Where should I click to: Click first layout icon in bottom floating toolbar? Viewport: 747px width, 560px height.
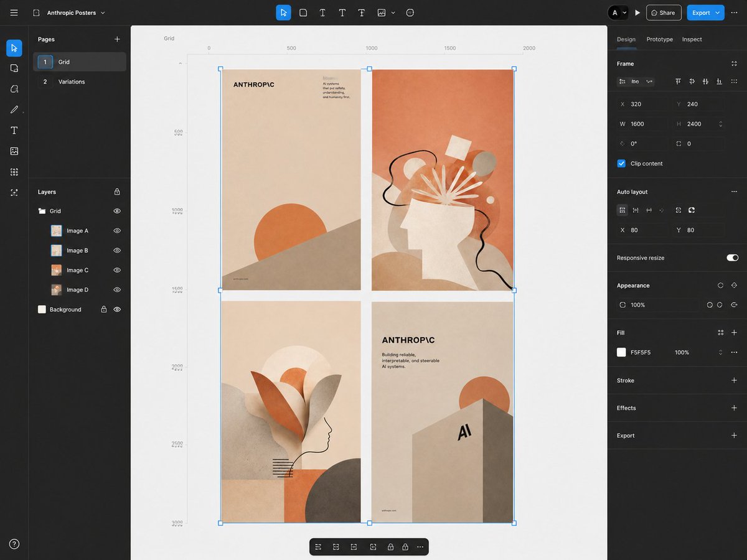(x=318, y=547)
